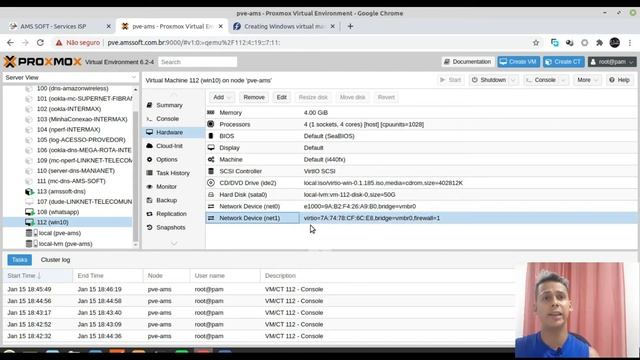Click the Create CT button
This screenshot has width=640, height=360.
[x=564, y=62]
